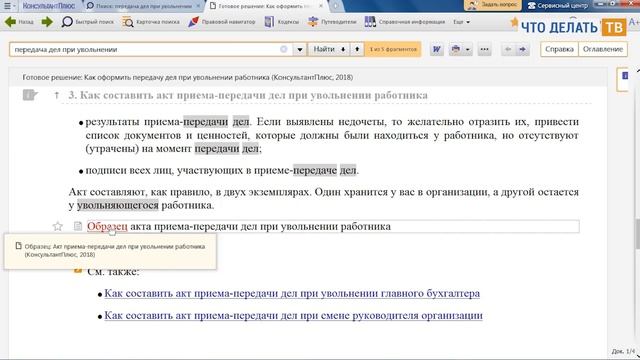Open search history dropdown arrow

tap(300, 49)
